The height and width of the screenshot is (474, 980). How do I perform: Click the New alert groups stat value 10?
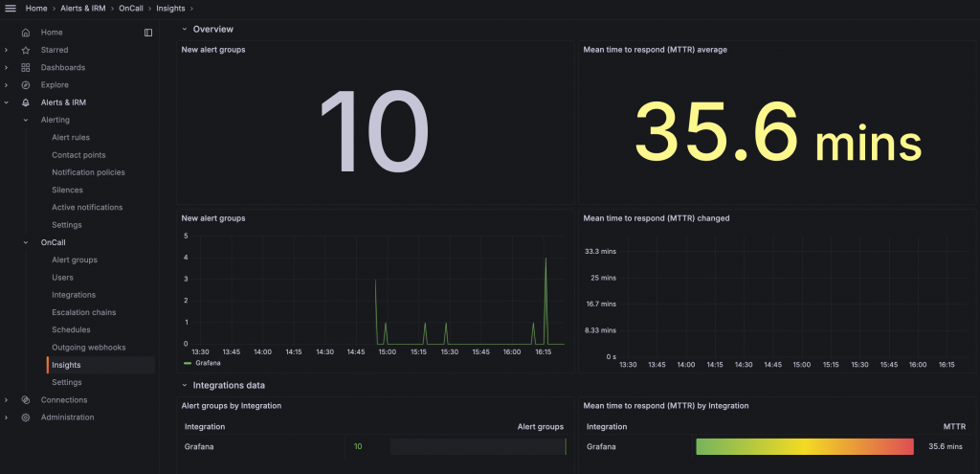pos(374,130)
